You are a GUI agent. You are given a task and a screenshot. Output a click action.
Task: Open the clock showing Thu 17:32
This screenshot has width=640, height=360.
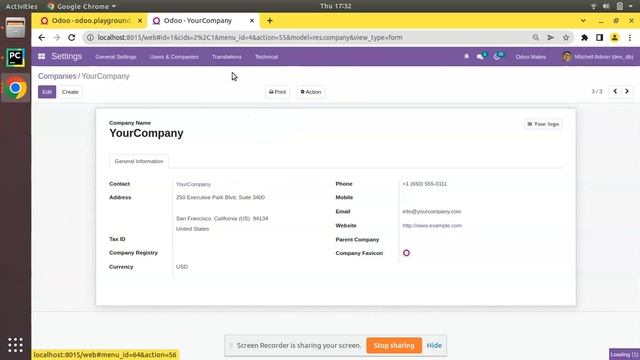[336, 6]
